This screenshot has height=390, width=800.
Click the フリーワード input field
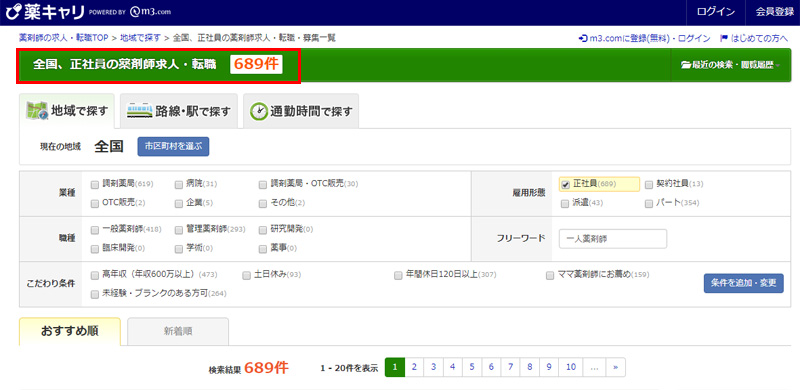[613, 239]
